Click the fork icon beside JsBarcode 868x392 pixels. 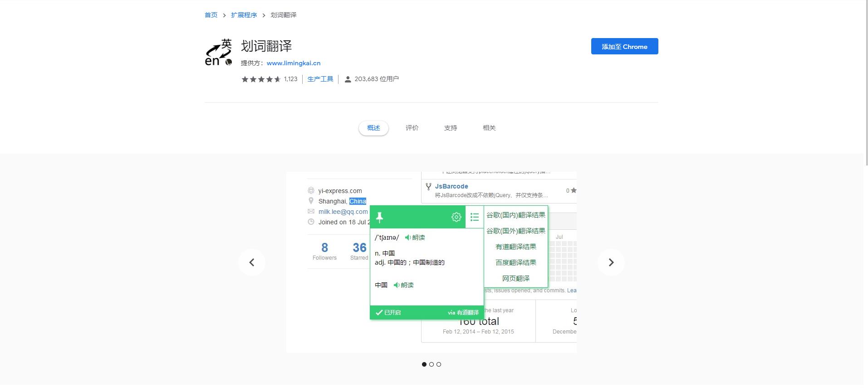pyautogui.click(x=428, y=186)
